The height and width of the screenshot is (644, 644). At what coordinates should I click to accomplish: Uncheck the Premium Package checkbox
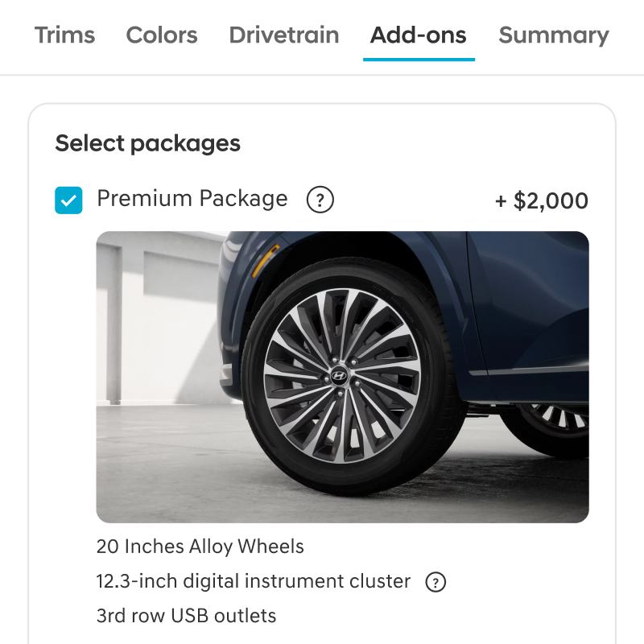(68, 200)
